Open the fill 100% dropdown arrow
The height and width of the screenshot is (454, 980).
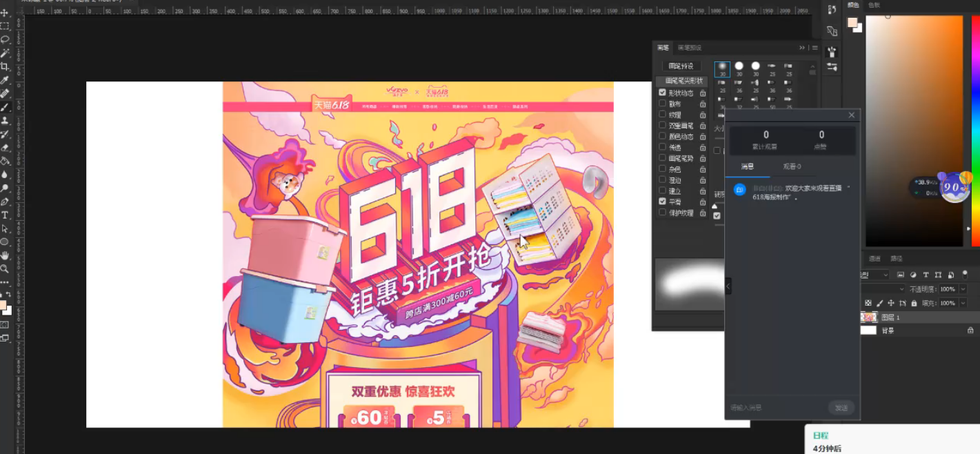(963, 303)
